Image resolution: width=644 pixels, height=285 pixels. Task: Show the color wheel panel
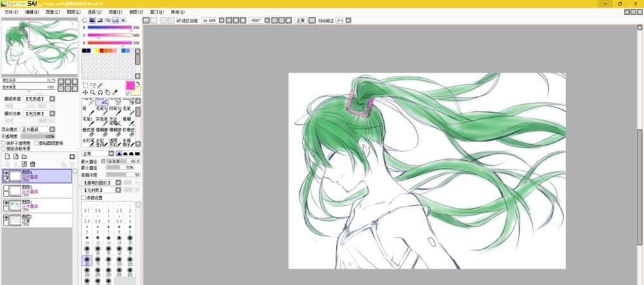tap(84, 20)
